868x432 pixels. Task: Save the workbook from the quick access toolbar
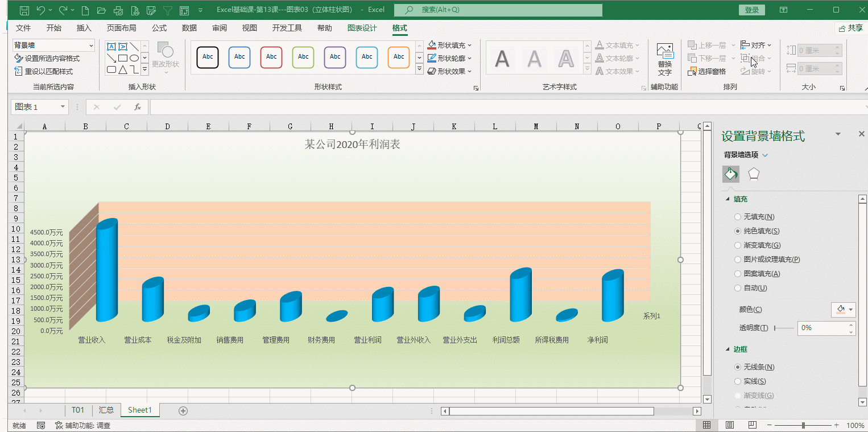(24, 10)
